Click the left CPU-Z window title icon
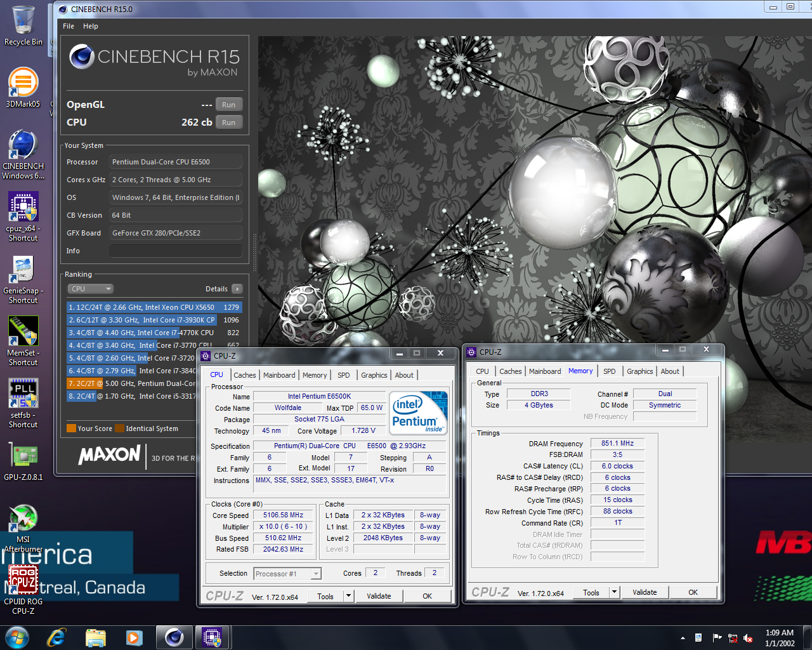 tap(206, 356)
